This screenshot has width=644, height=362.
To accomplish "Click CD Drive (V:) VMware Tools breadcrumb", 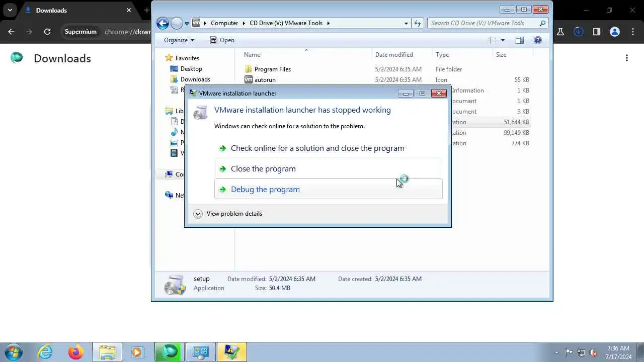I will pos(286,23).
